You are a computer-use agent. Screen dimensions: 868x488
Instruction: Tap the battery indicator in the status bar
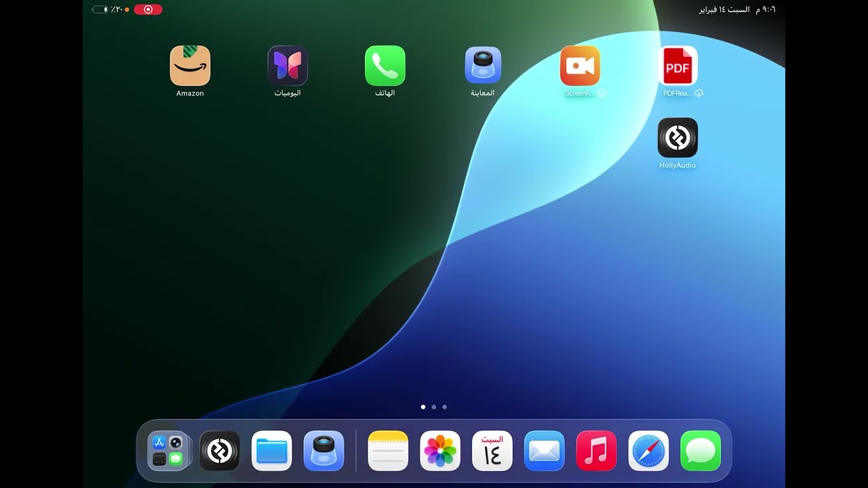pos(100,9)
